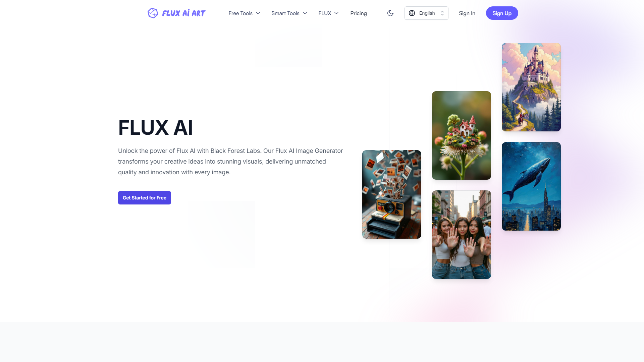Switch to the Pricing menu item
Image resolution: width=644 pixels, height=362 pixels.
click(x=358, y=13)
